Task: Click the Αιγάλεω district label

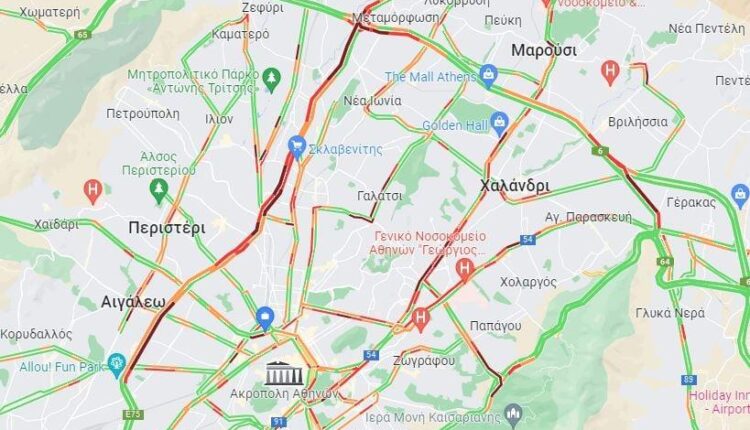Action: [133, 302]
